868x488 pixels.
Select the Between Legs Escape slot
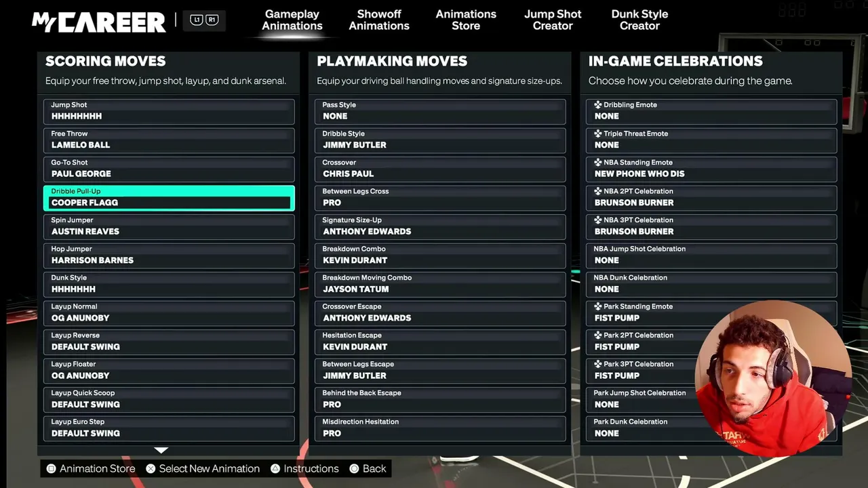pyautogui.click(x=440, y=371)
